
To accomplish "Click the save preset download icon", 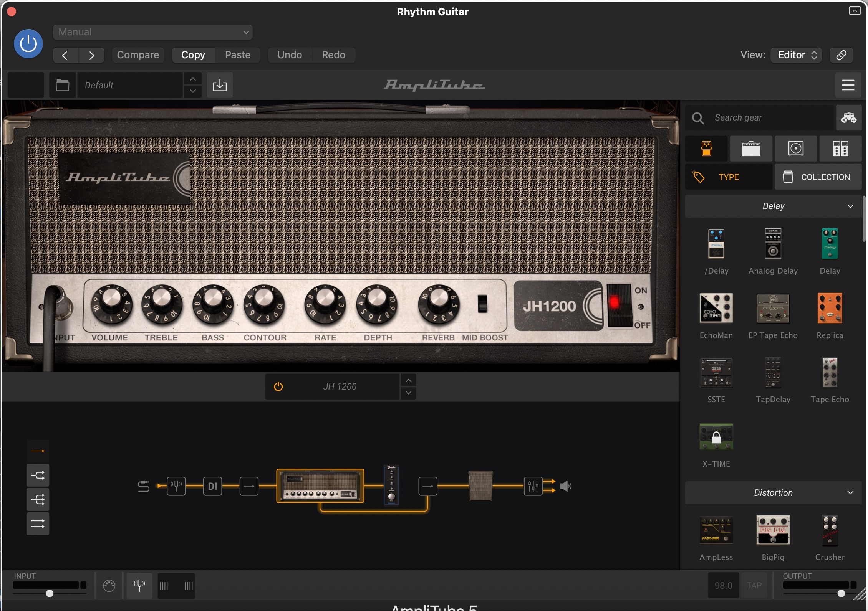I will coord(220,85).
